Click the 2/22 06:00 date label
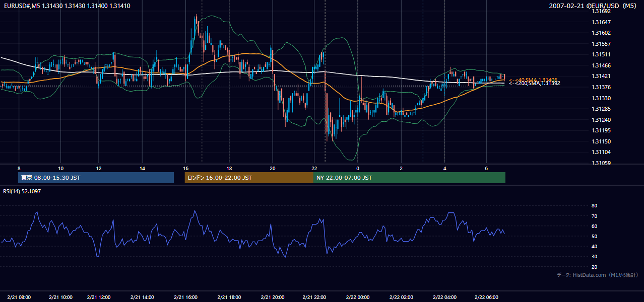This screenshot has height=302, width=644. coord(486,297)
